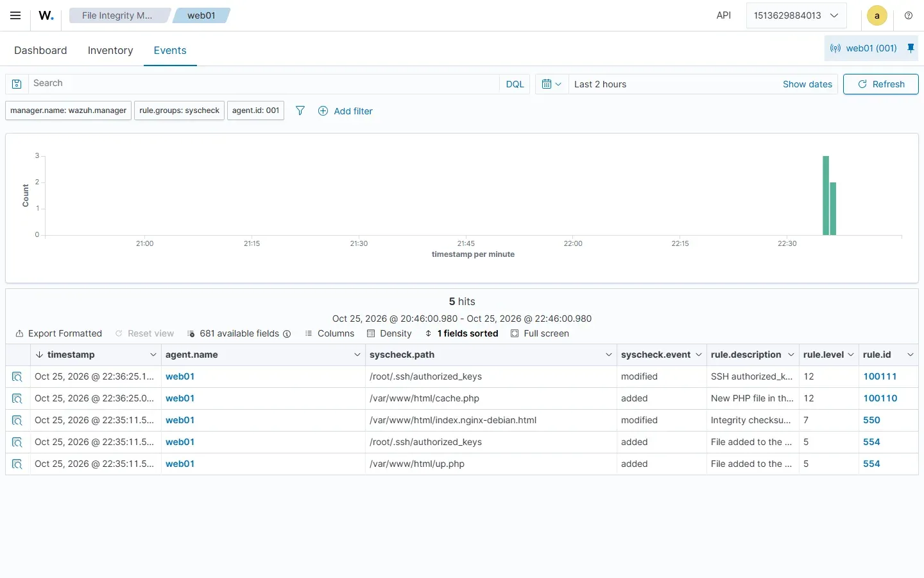The height and width of the screenshot is (578, 924).
Task: Inspect the authorized_keys modified event row icon
Action: click(17, 377)
